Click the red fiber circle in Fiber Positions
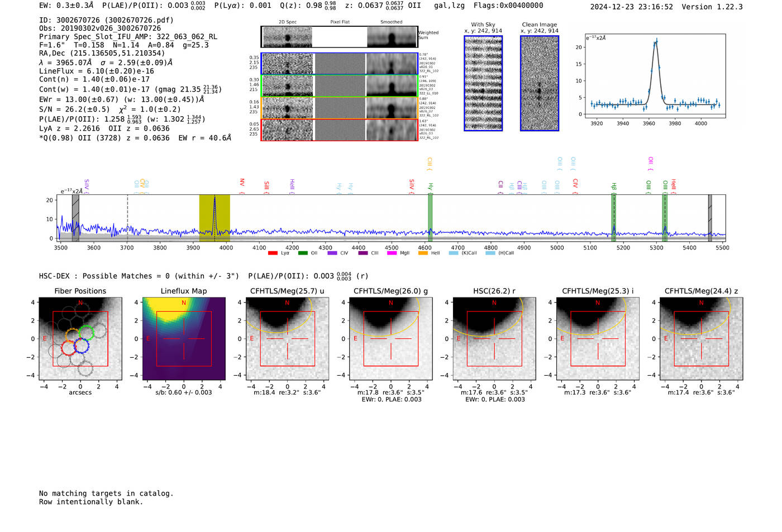 [x=69, y=348]
